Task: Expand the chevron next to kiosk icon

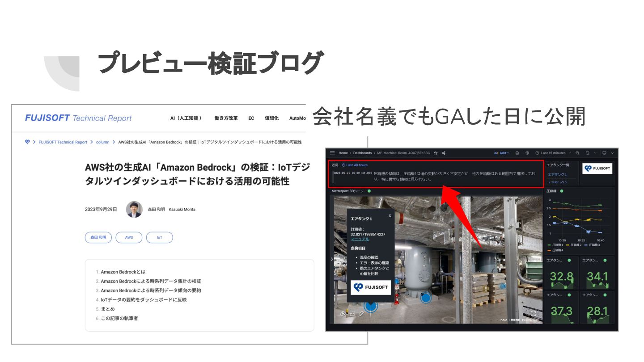Action: point(612,153)
